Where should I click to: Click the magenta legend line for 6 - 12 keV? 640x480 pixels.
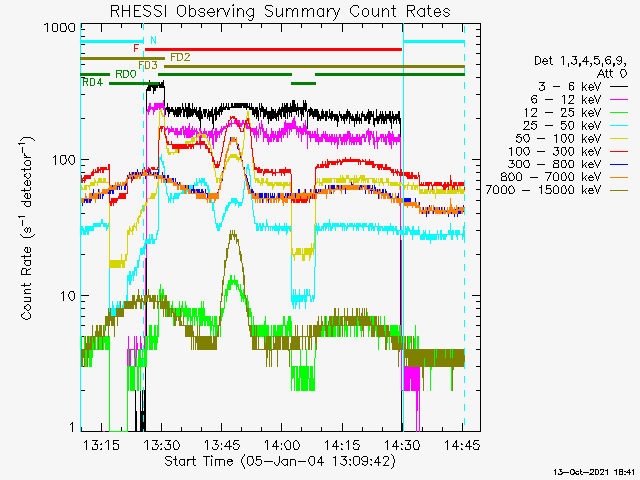pyautogui.click(x=619, y=100)
